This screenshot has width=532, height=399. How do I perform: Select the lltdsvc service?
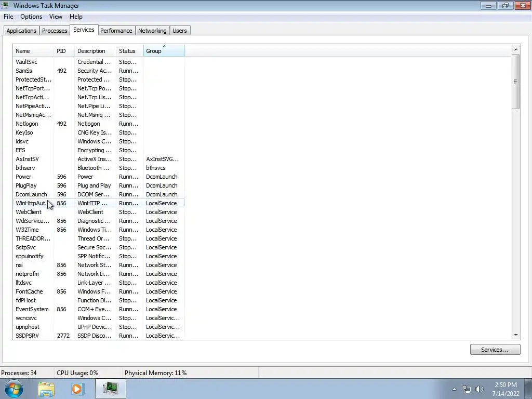(23, 282)
